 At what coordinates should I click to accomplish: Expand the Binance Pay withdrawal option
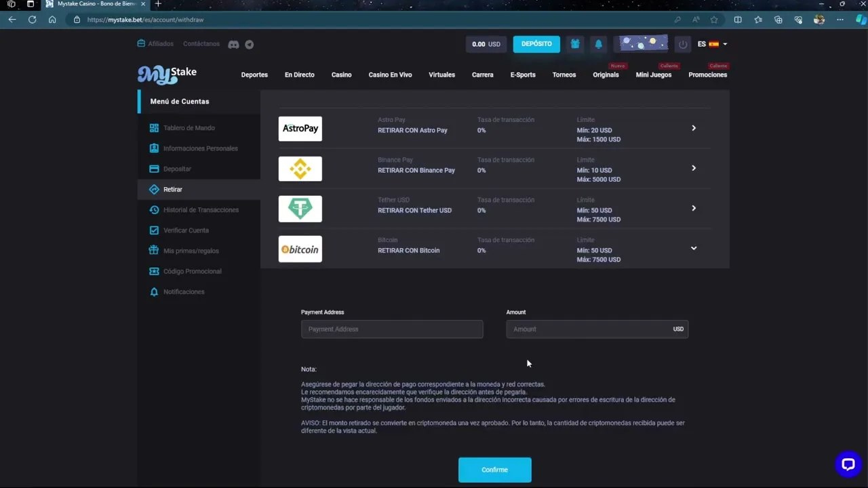(694, 168)
